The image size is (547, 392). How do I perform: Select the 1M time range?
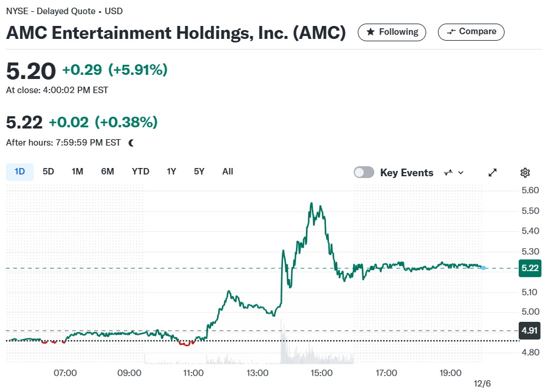tap(77, 172)
